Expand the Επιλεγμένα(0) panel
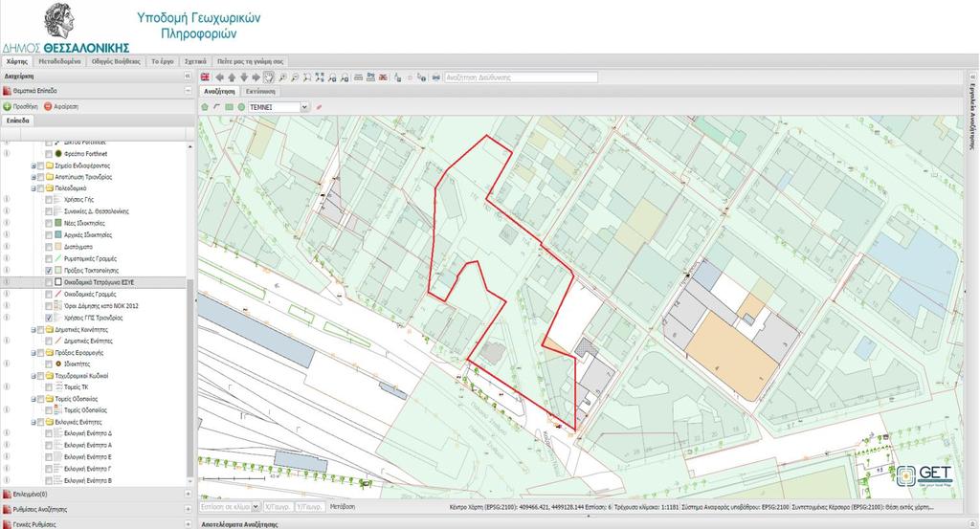The width and height of the screenshot is (980, 529). tap(189, 494)
